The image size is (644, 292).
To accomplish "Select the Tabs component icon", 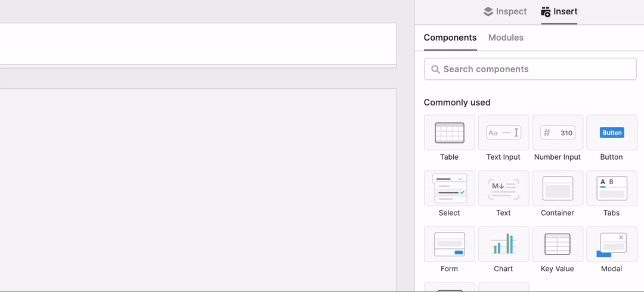I will 612,188.
